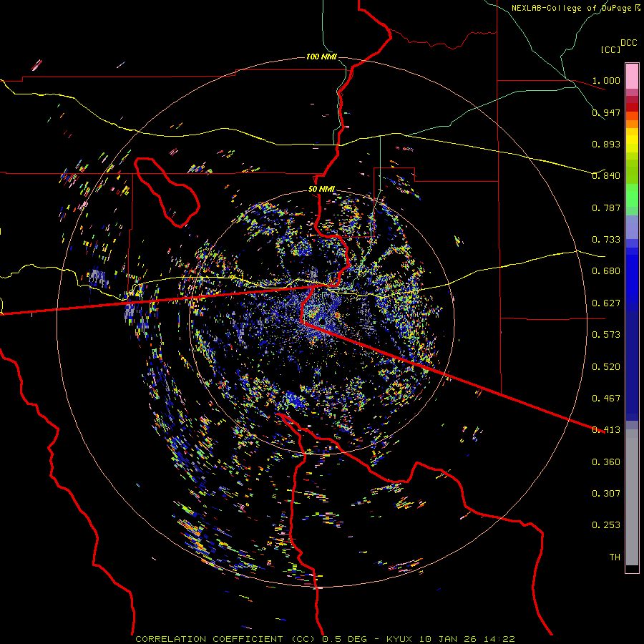The width and height of the screenshot is (644, 644).
Task: Select the 0.467 legend value
Action: 606,399
